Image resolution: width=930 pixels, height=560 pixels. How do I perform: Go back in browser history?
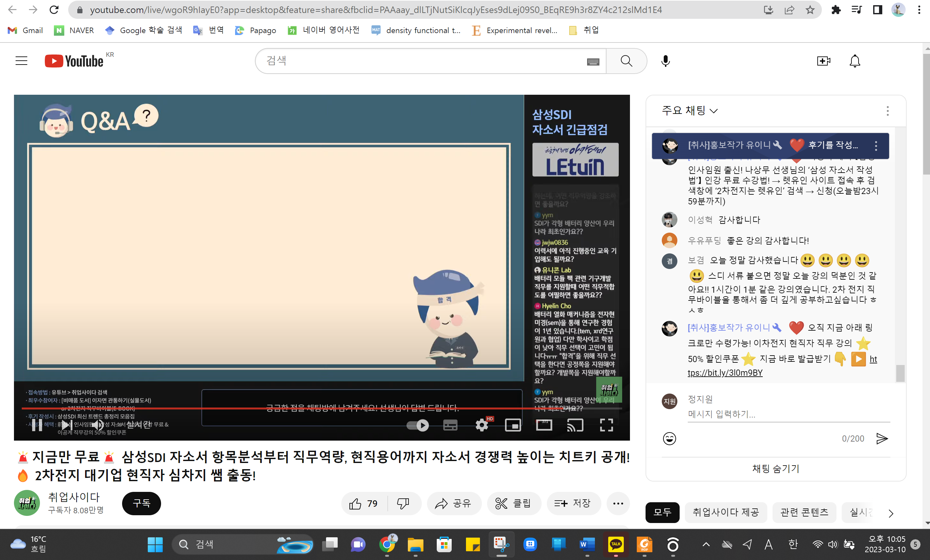click(x=12, y=10)
